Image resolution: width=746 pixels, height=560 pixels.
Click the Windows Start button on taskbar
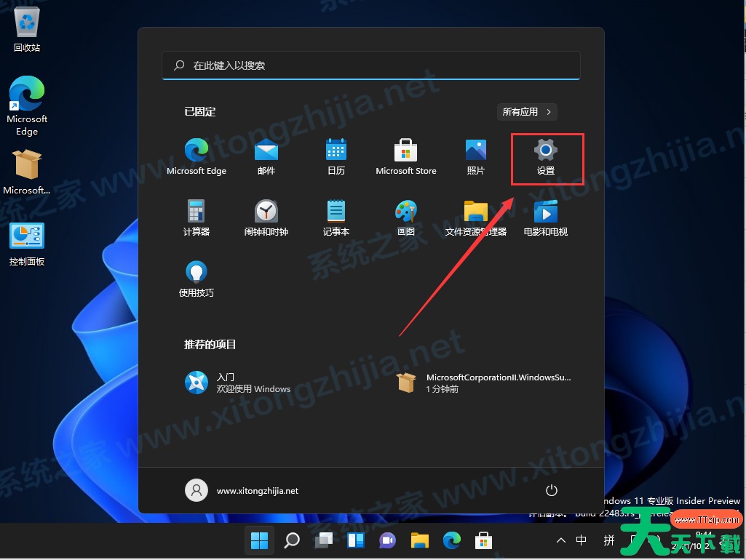click(259, 540)
